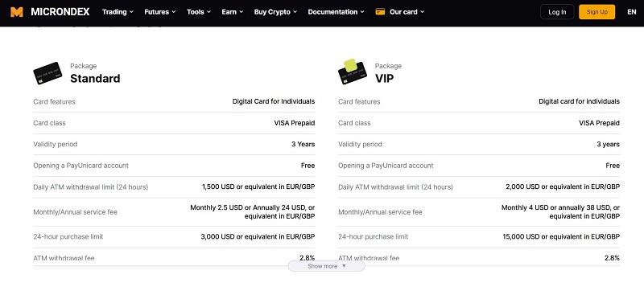644x299 pixels.
Task: Click the Microndex orange M logo icon
Action: point(17,12)
